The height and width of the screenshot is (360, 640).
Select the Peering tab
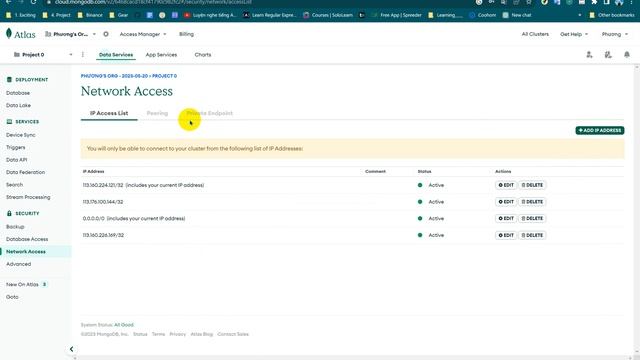(x=157, y=113)
